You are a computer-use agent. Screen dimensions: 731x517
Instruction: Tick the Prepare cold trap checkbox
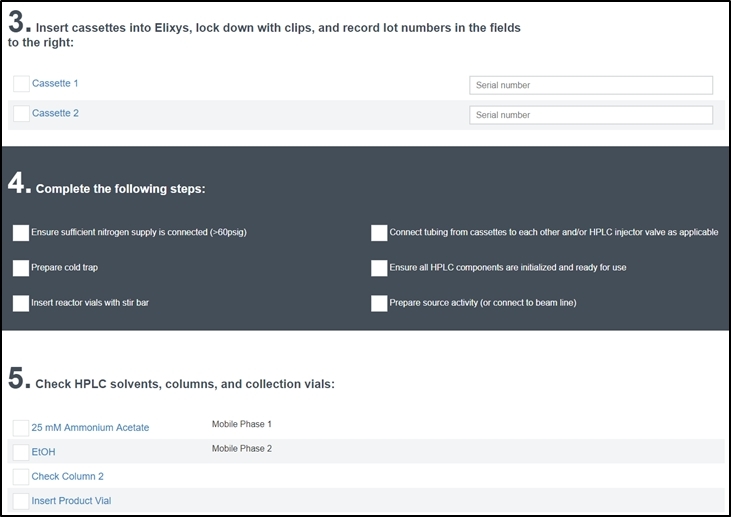point(21,268)
